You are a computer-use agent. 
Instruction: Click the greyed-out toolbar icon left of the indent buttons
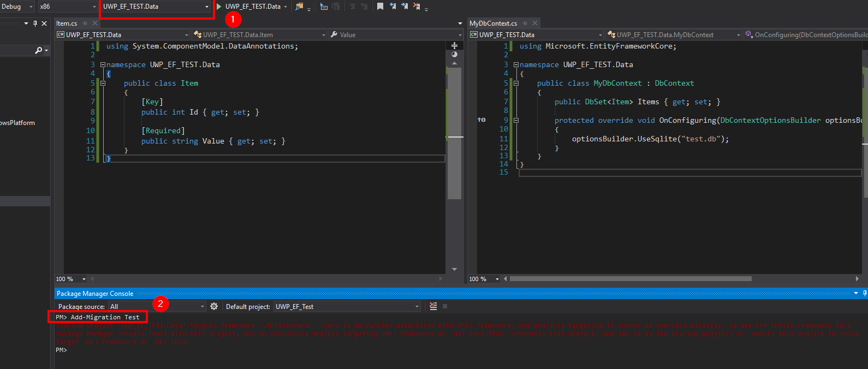point(336,7)
